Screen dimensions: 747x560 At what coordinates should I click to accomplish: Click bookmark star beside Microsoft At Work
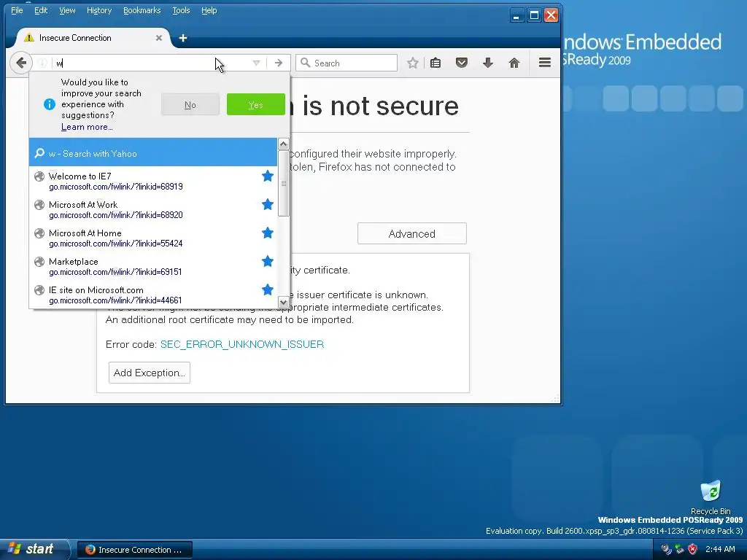coord(267,204)
